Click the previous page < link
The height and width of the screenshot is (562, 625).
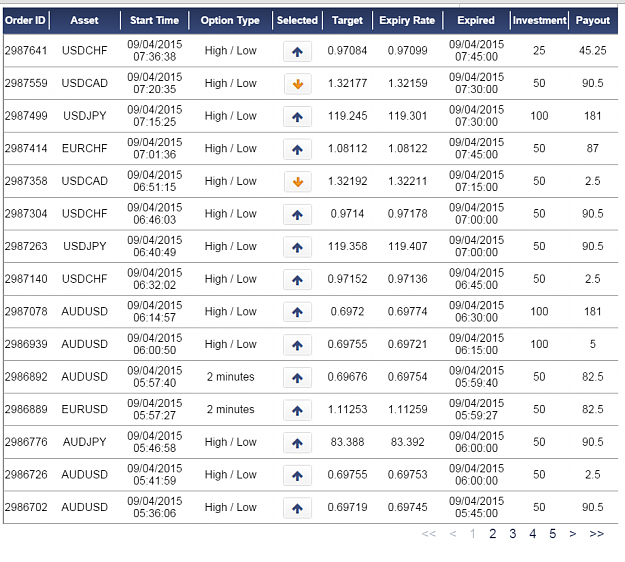pos(453,534)
